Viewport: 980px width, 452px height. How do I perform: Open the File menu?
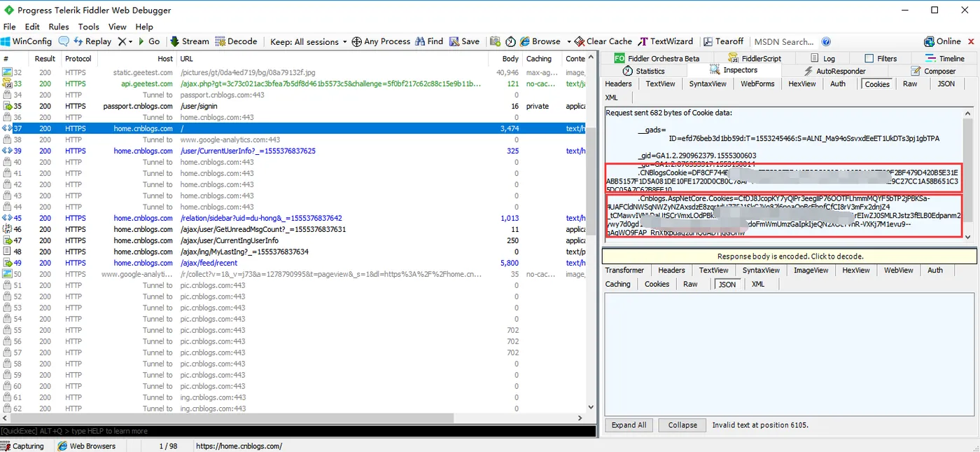click(x=9, y=27)
